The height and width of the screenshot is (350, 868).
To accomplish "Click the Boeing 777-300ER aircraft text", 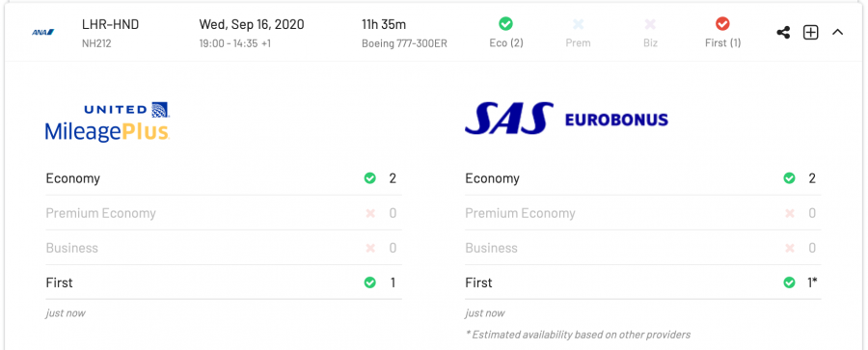I will tap(404, 43).
